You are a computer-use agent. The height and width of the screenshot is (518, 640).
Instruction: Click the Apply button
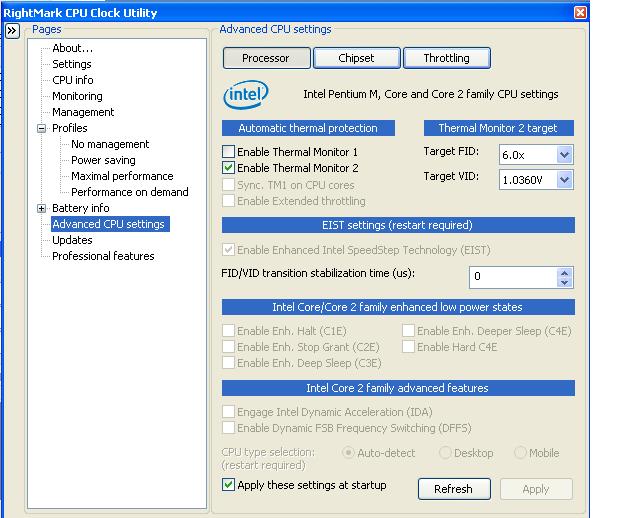click(536, 489)
